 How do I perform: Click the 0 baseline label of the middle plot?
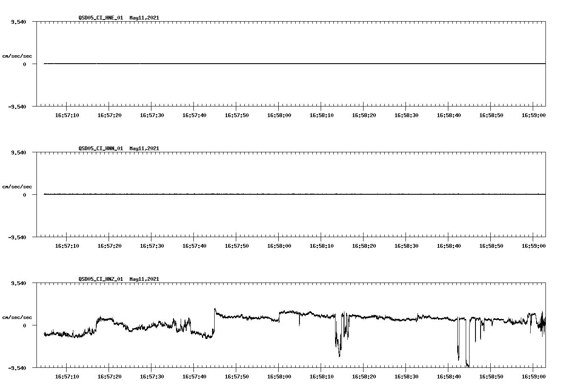[x=25, y=195]
